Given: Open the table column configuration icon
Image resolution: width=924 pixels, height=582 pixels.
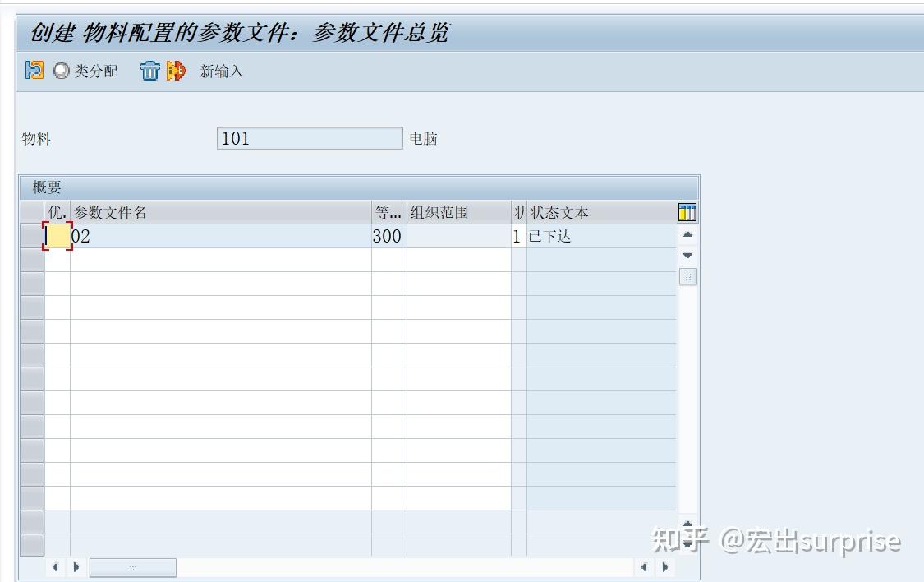Looking at the screenshot, I should click(x=688, y=211).
